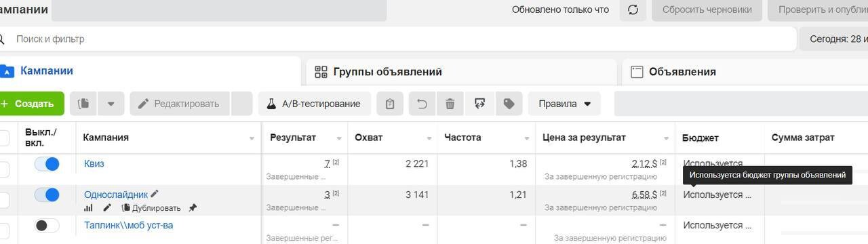Click the duplicate campaign icon in toolbar
The width and height of the screenshot is (868, 244).
coord(83,104)
